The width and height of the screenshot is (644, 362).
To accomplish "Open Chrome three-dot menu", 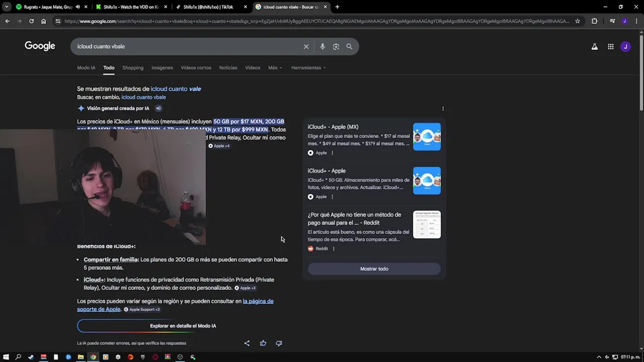I will point(636,21).
